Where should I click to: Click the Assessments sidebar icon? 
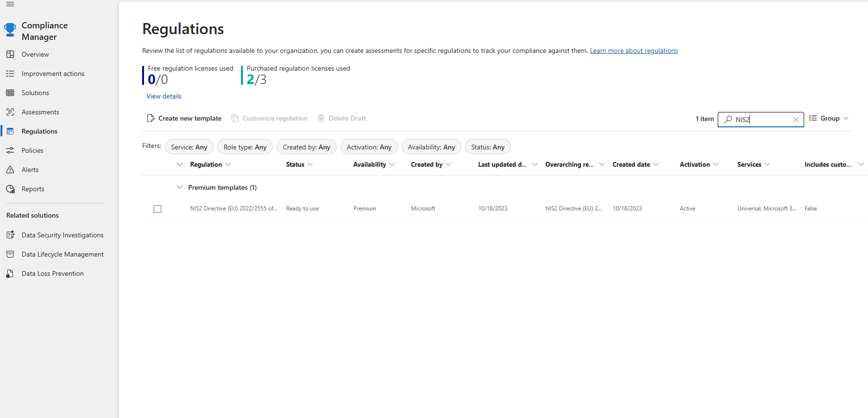click(10, 112)
